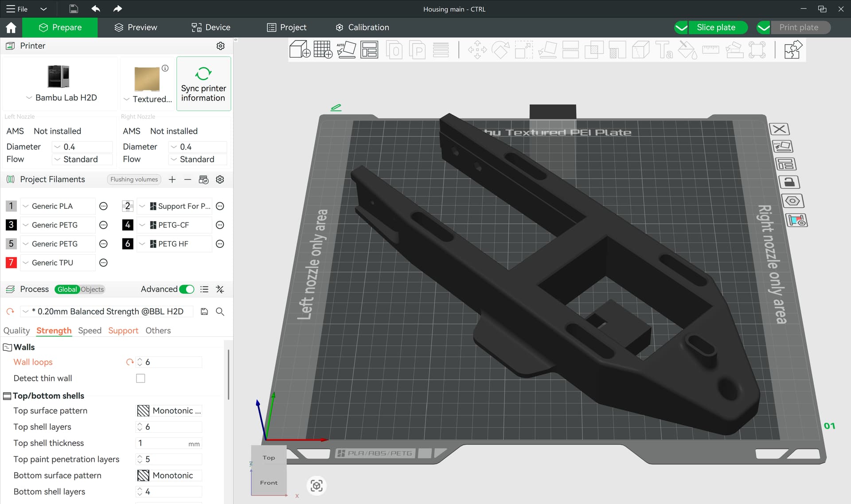Select filament slot 1 color swatch

tap(11, 206)
